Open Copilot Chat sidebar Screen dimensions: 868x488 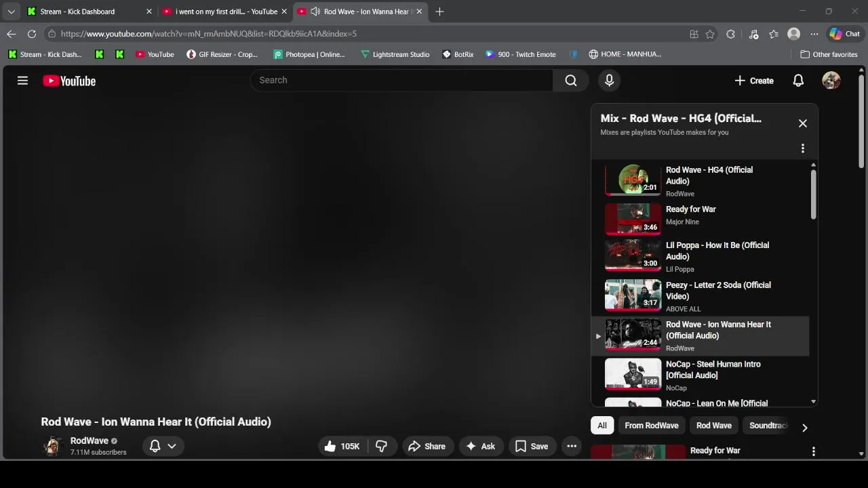(x=844, y=34)
